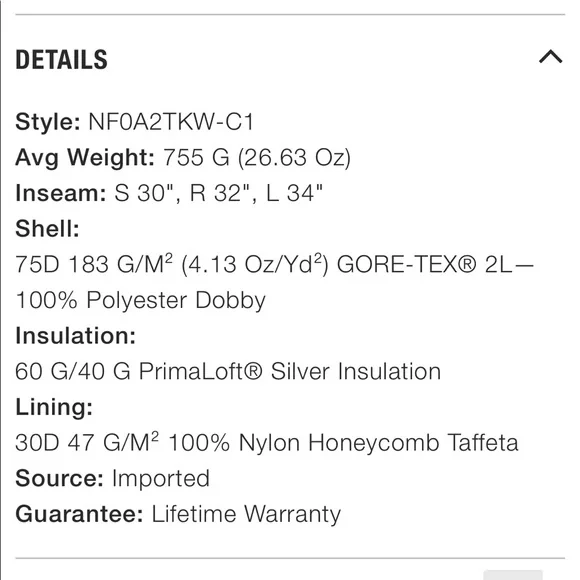
Task: Select the Imported source value
Action: (161, 479)
